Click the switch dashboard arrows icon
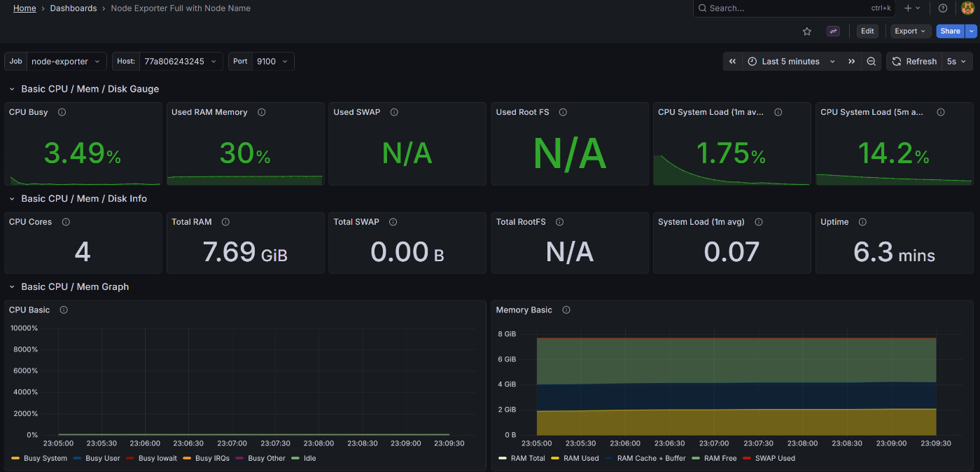The width and height of the screenshot is (980, 472). (x=833, y=32)
